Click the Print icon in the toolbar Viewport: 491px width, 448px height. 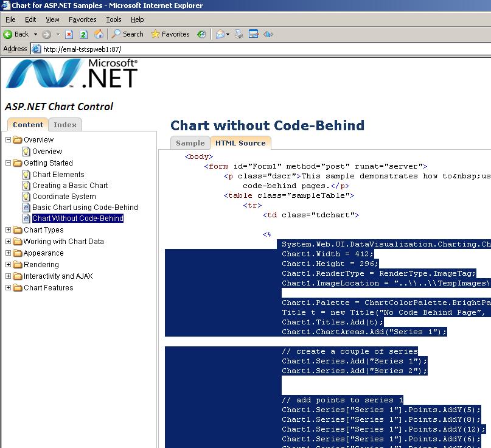[x=239, y=34]
